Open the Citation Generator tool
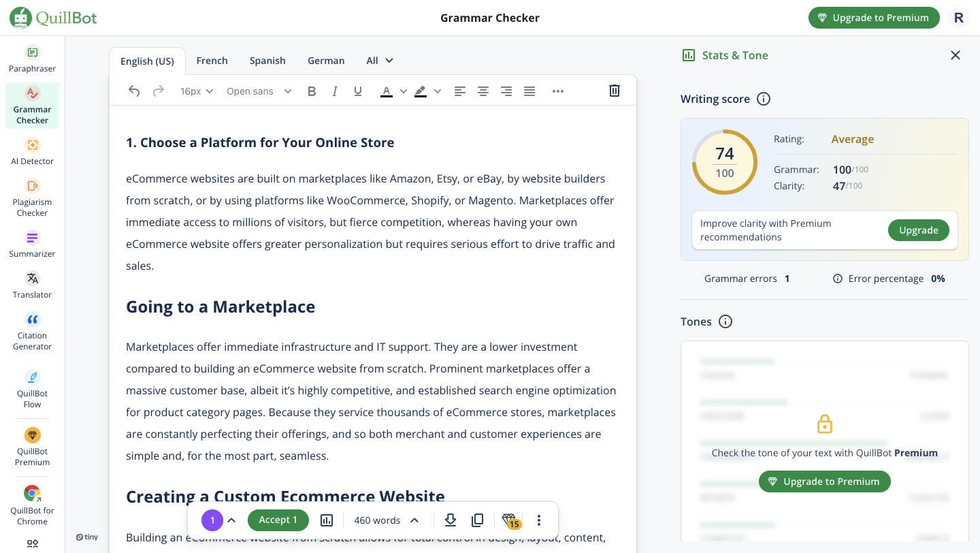This screenshot has height=553, width=980. click(32, 332)
